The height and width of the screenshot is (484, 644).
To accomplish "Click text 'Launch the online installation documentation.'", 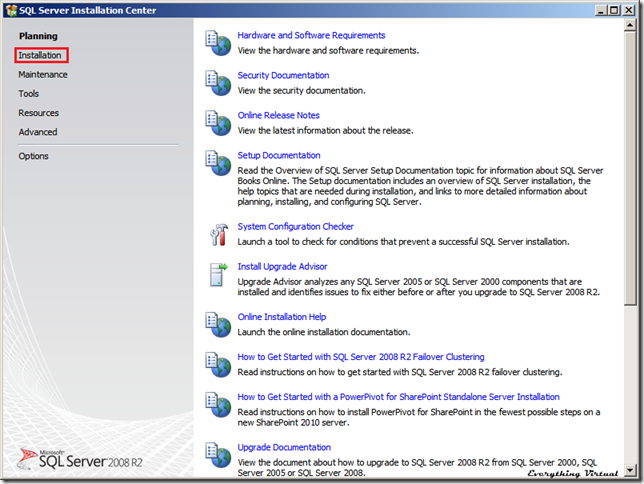I will point(324,332).
